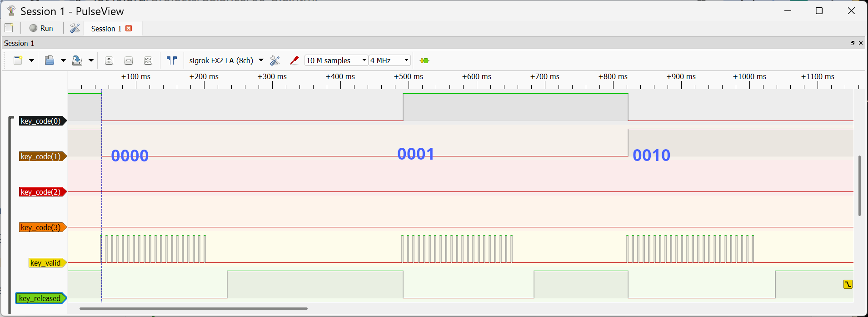Screen dimensions: 868x317
Task: Click the Run capture button
Action: point(41,28)
